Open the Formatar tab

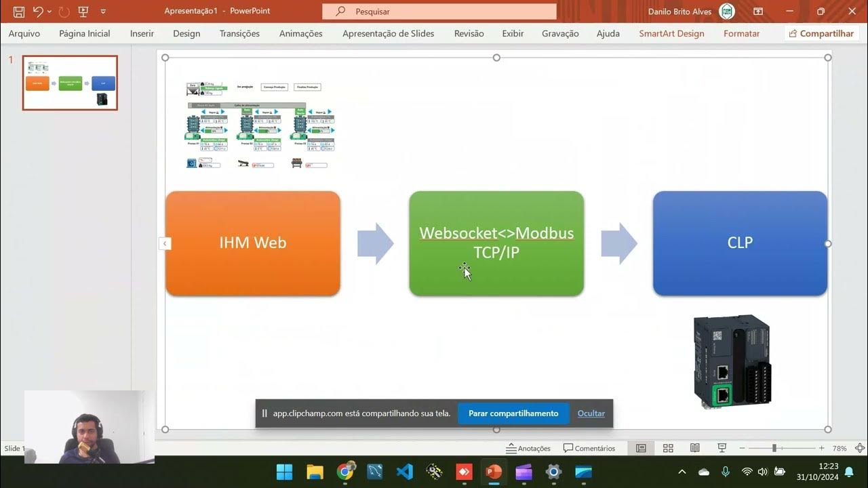(x=742, y=33)
